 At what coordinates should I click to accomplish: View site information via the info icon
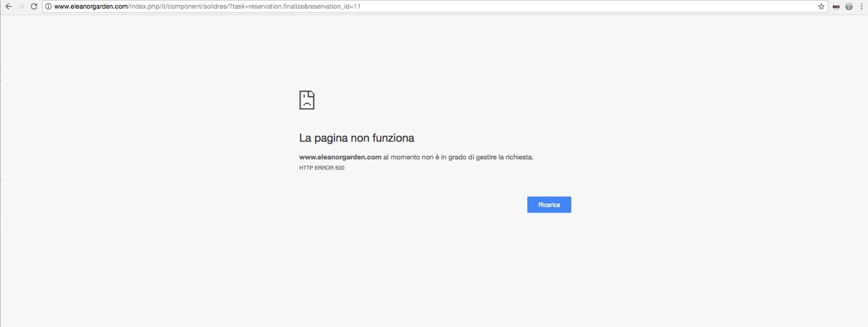(x=48, y=7)
